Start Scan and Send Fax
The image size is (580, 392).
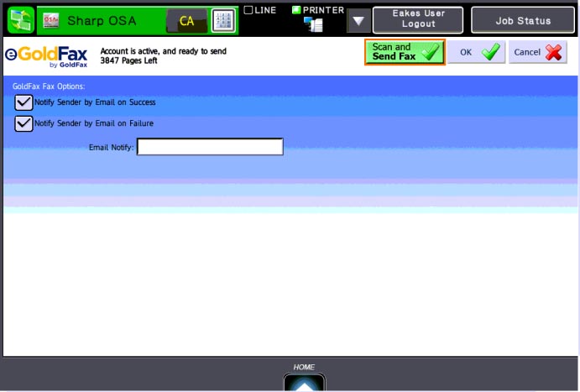[x=405, y=52]
